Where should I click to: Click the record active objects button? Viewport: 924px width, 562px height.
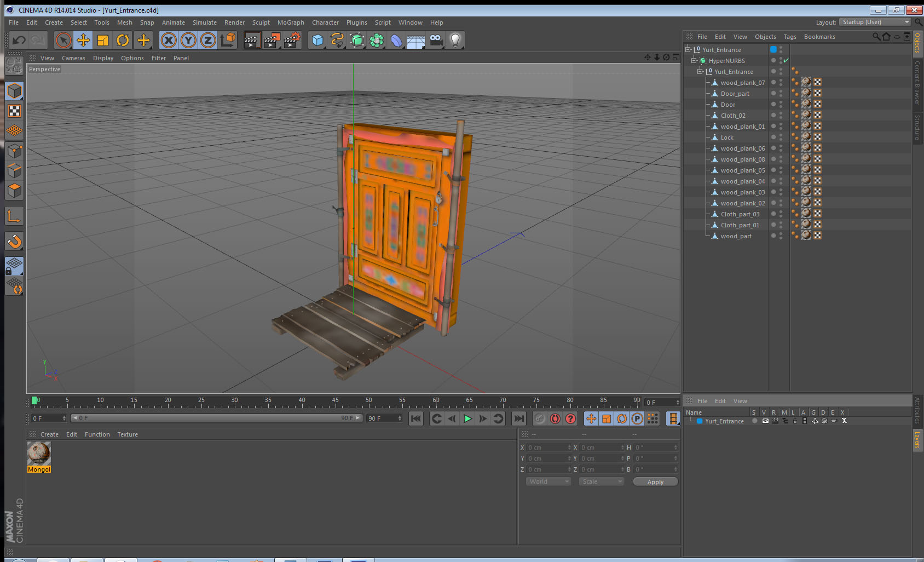pyautogui.click(x=539, y=418)
